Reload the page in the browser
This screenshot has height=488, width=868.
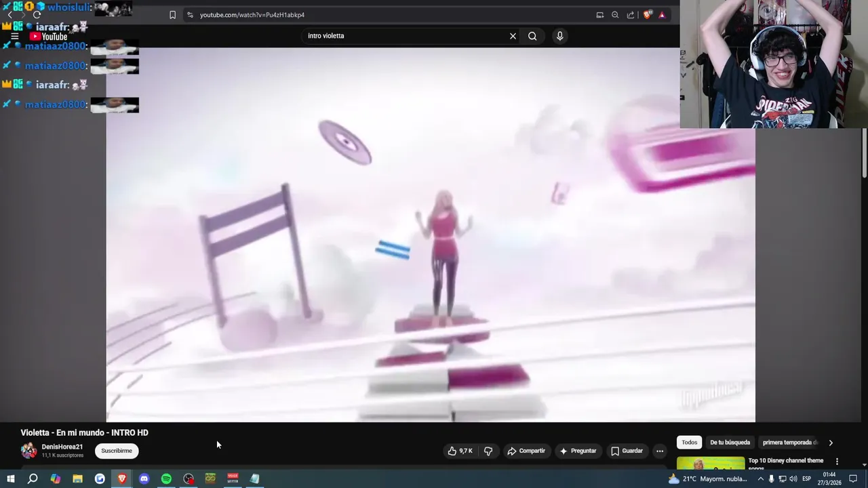37,15
